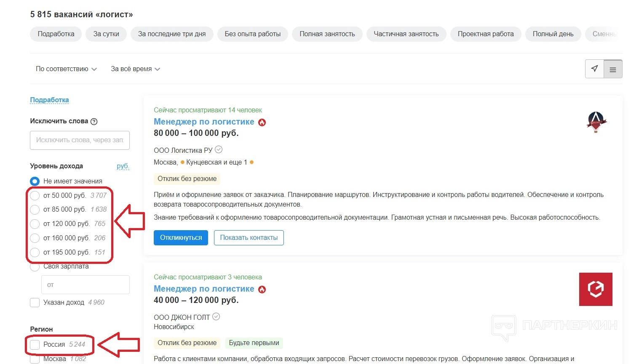Enable the Указан доход checkbox

tap(35, 303)
